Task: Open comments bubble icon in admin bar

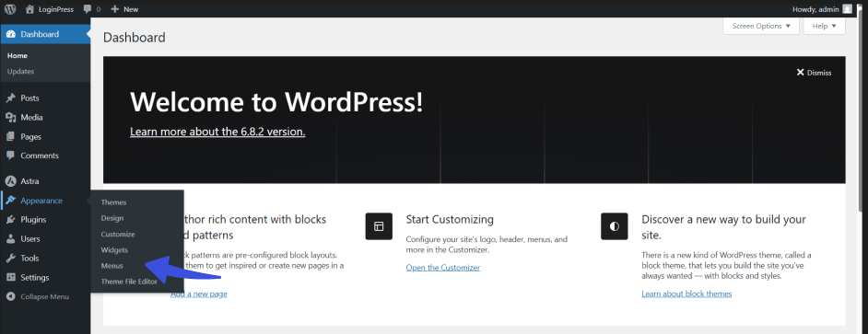Action: [88, 9]
